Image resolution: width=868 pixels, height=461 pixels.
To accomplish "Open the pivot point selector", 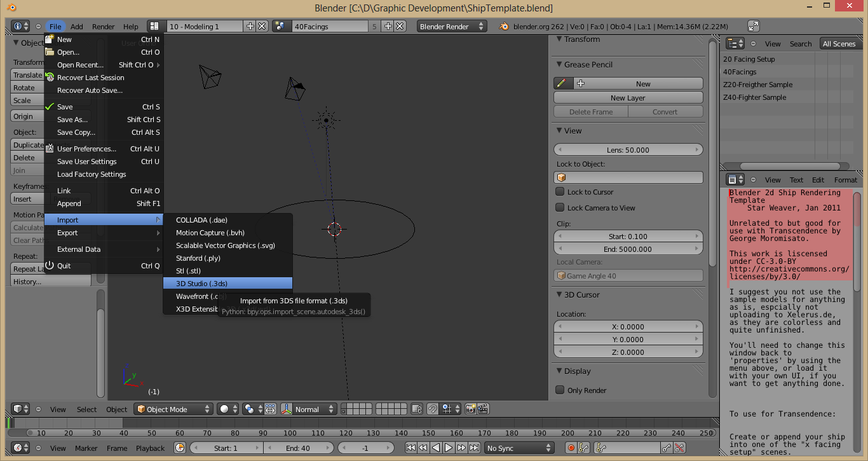I will click(252, 409).
